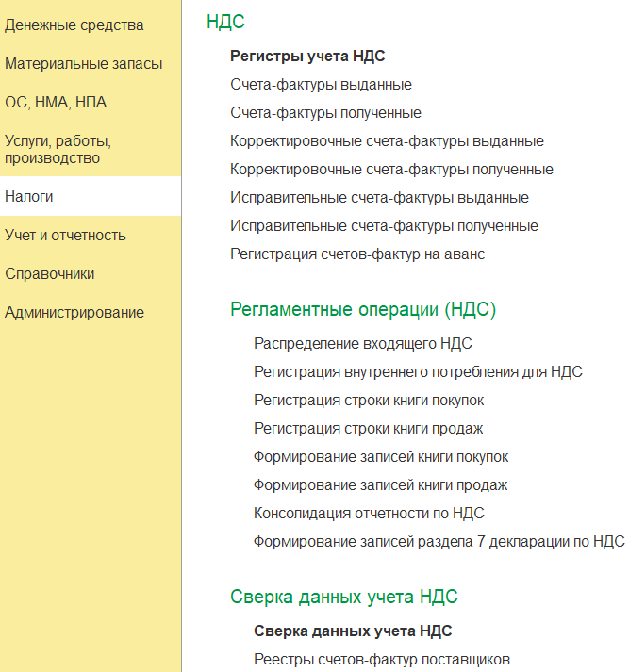
Task: Select the Налоги section
Action: (28, 197)
